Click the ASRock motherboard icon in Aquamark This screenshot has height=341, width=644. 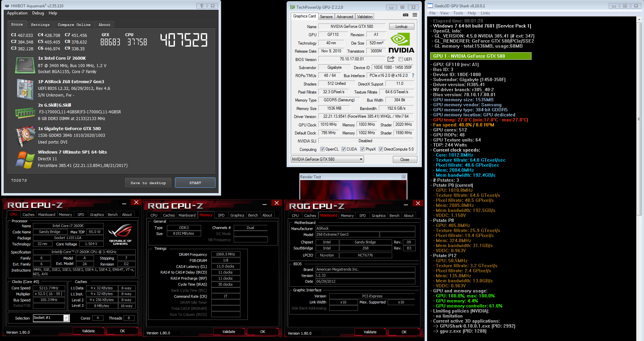point(25,89)
